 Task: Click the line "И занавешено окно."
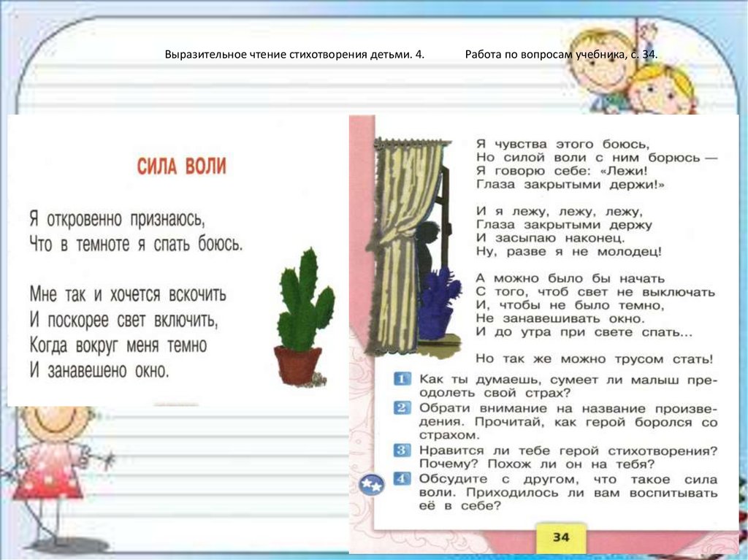tap(99, 370)
